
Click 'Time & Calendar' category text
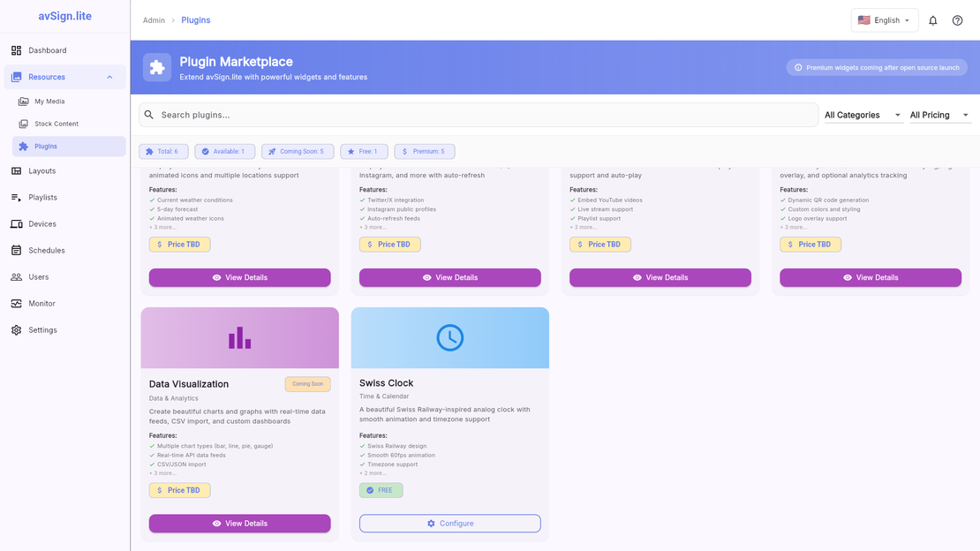[x=384, y=396]
